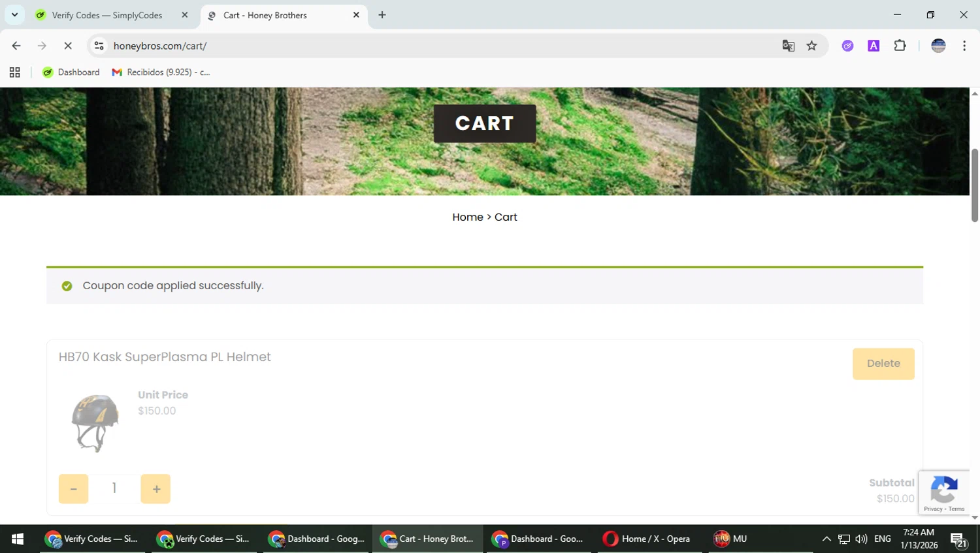Open Chrome's three-dot menu
The image size is (980, 553).
964,46
